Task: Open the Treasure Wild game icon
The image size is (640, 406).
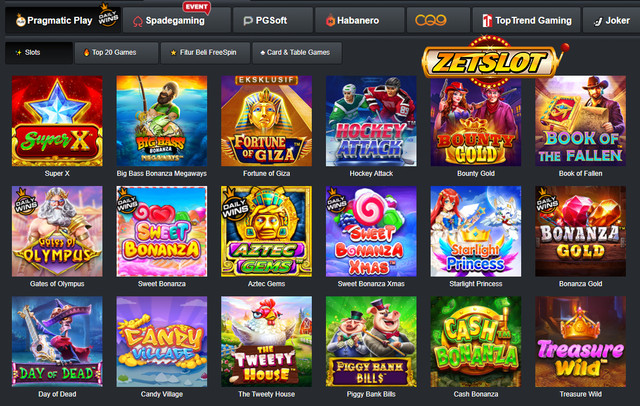Action: click(580, 342)
